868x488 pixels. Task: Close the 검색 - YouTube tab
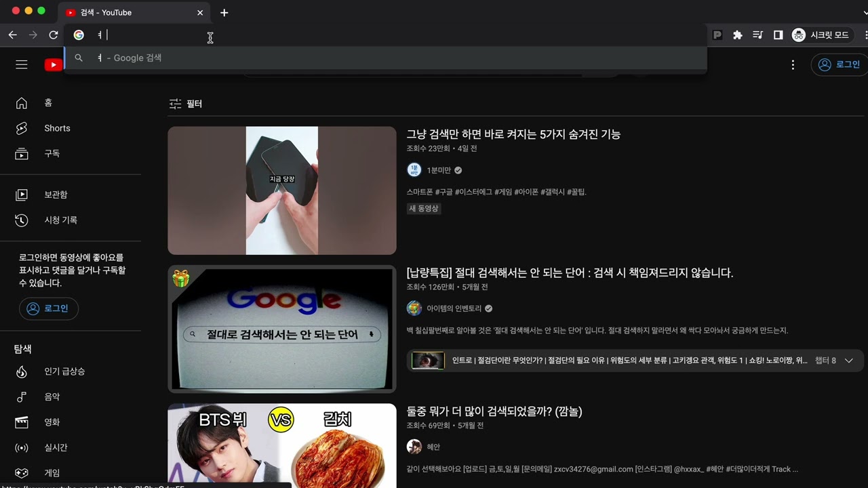point(200,13)
